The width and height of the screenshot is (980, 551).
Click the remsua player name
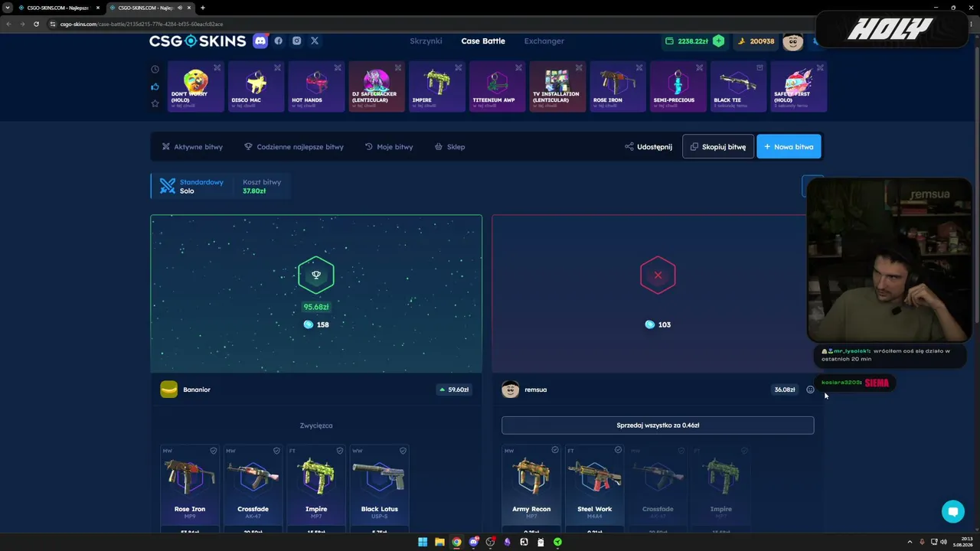click(x=536, y=390)
